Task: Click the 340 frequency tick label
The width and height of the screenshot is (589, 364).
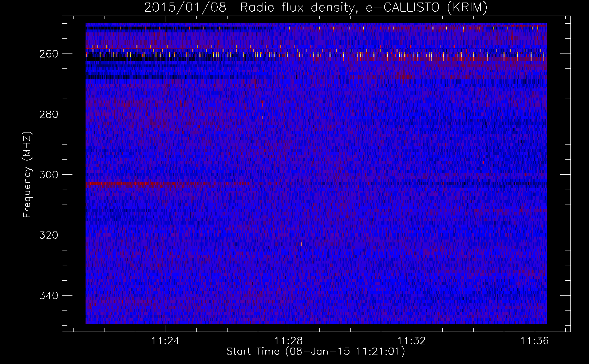Action: click(x=48, y=296)
